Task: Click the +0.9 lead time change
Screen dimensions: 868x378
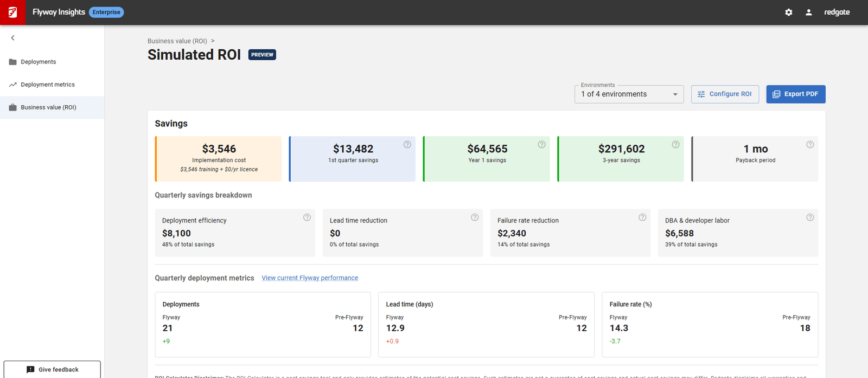Action: point(392,341)
